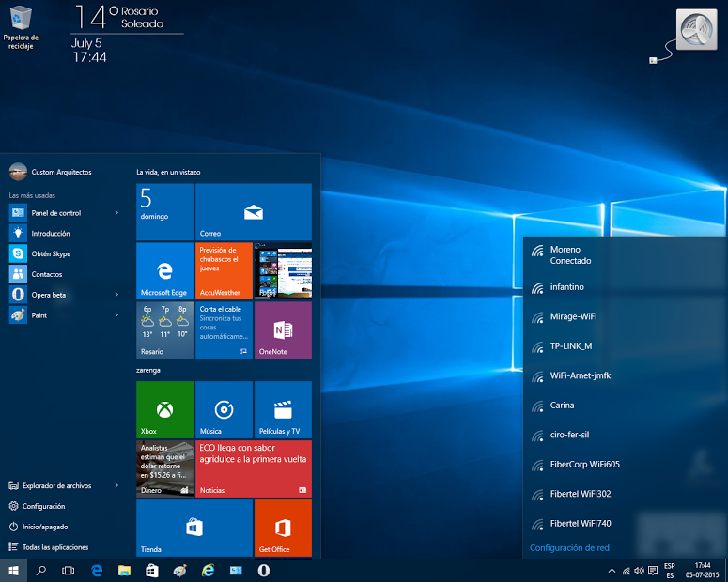Open the Correo mail tile

pyautogui.click(x=254, y=211)
